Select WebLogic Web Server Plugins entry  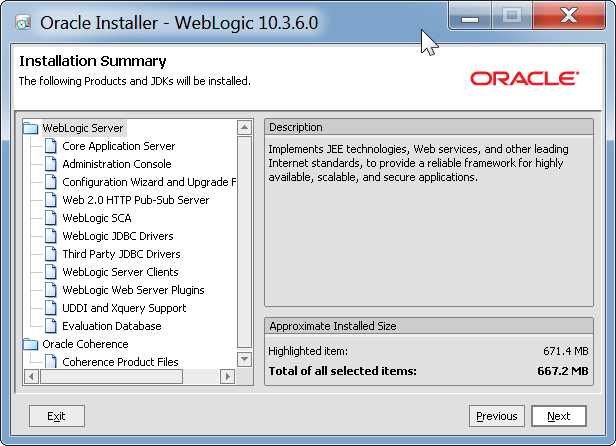click(x=133, y=290)
